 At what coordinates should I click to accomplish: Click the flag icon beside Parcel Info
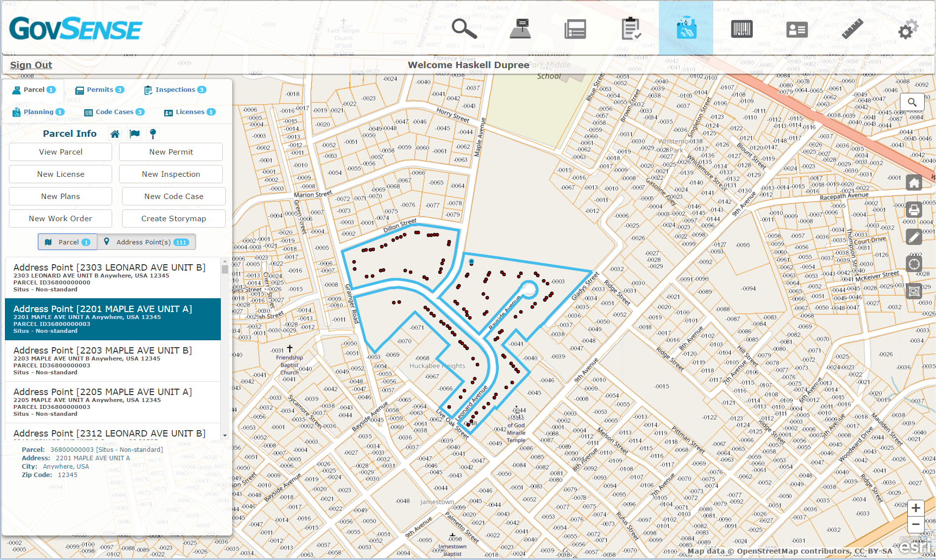click(x=134, y=133)
